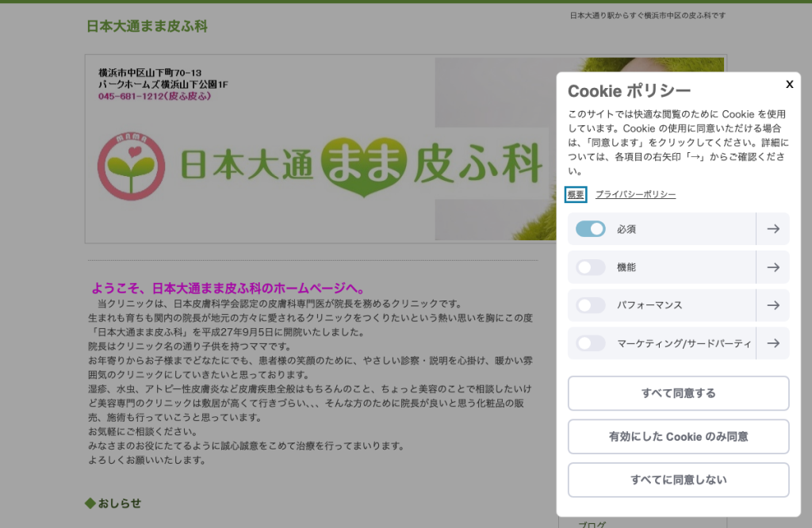Open the プライバシーポリシー link
Image resolution: width=812 pixels, height=528 pixels.
coord(635,195)
